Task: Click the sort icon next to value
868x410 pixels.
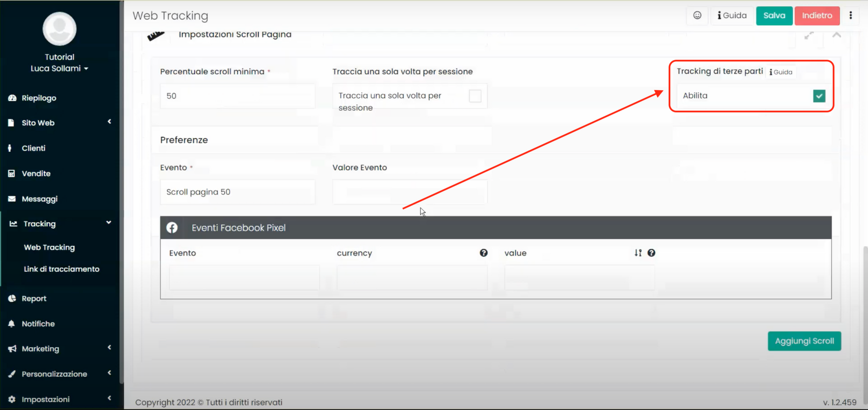Action: 638,253
